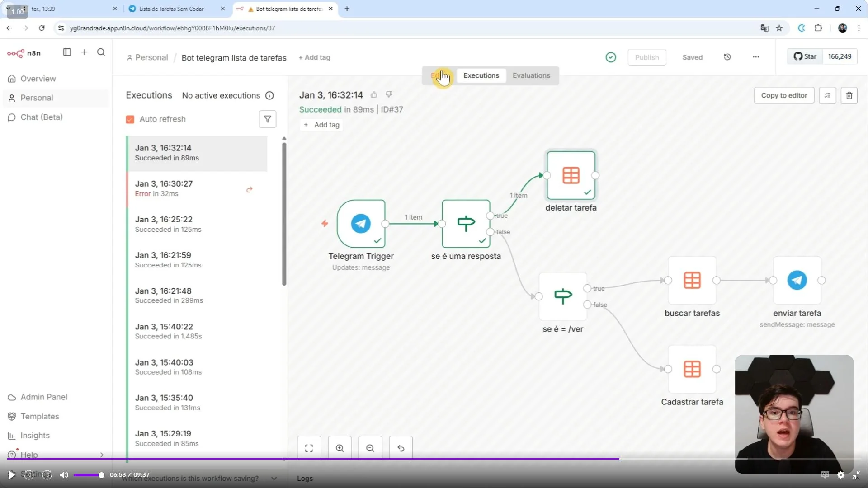868x488 pixels.
Task: Click the browser bookmark star icon
Action: [779, 28]
